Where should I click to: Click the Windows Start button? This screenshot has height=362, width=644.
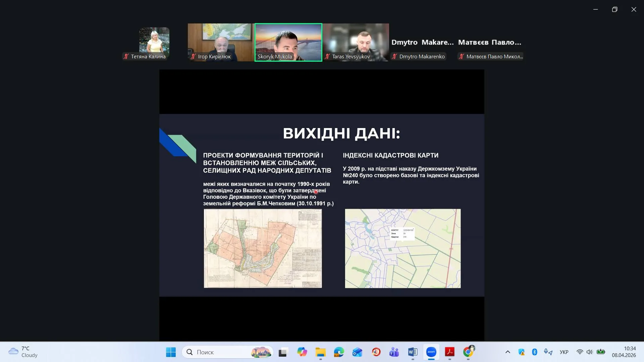171,352
